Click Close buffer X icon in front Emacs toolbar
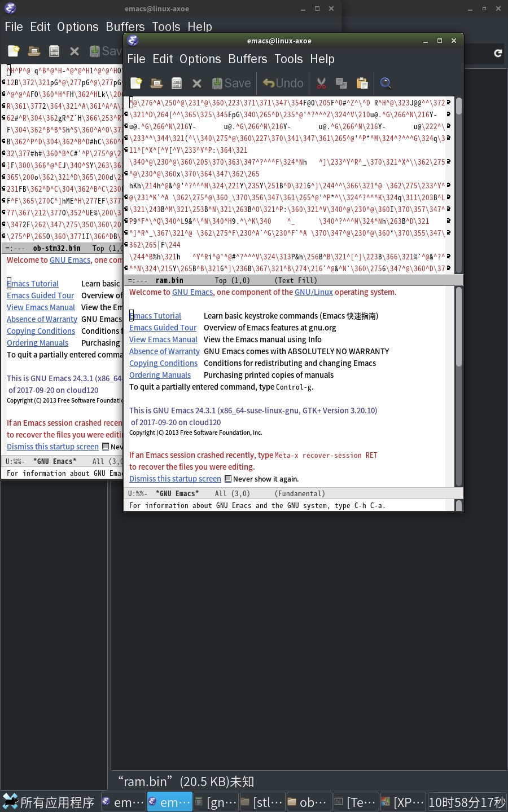 pyautogui.click(x=197, y=83)
